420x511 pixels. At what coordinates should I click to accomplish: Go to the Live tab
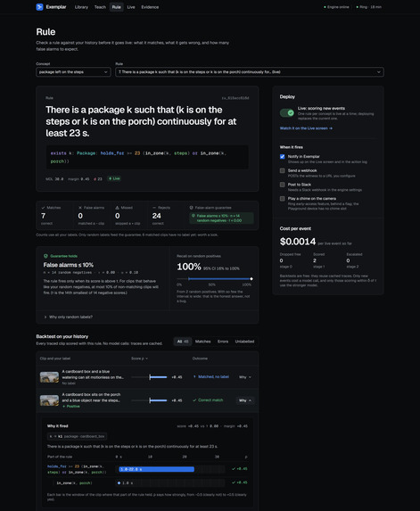point(131,7)
